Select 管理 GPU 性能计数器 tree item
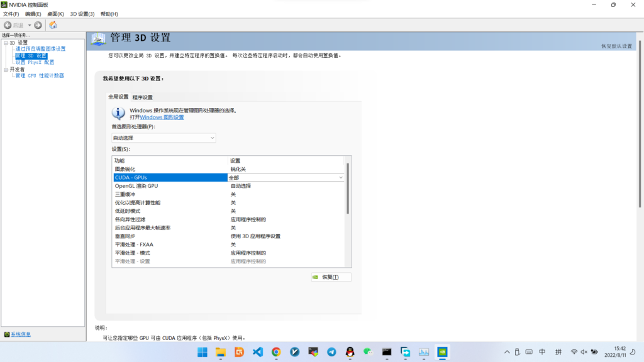 pos(40,75)
